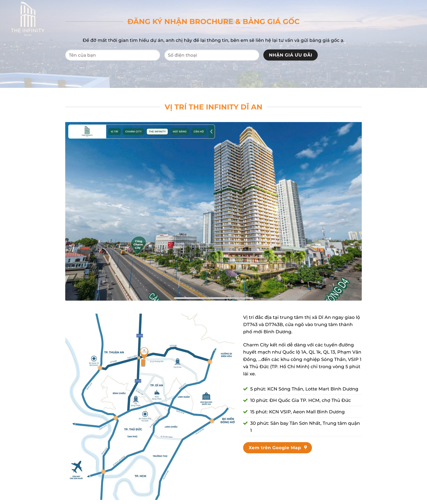Click checkmark beside '5 phút: KCN Sóng Thần'
This screenshot has height=504, width=427.
pos(245,389)
